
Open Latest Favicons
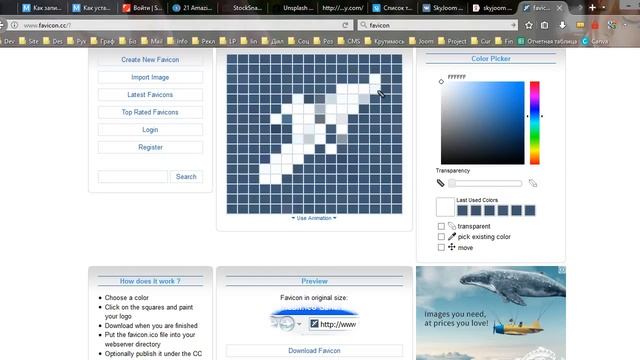tap(150, 95)
